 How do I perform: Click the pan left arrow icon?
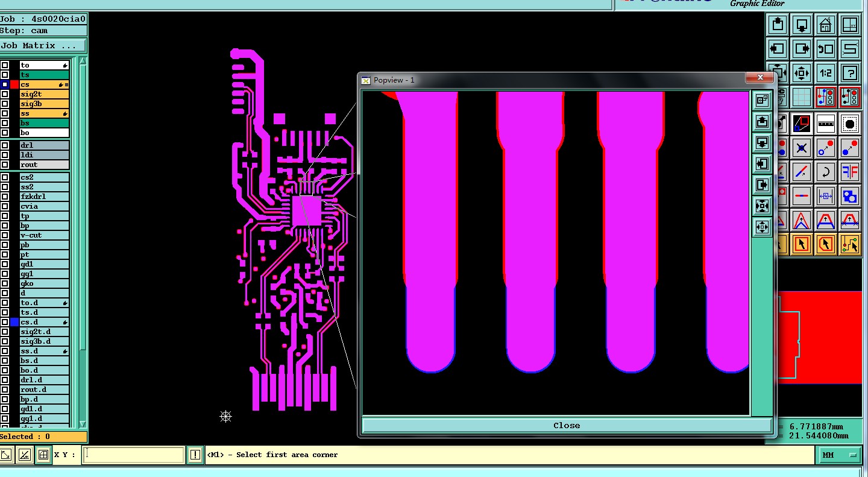tap(778, 49)
